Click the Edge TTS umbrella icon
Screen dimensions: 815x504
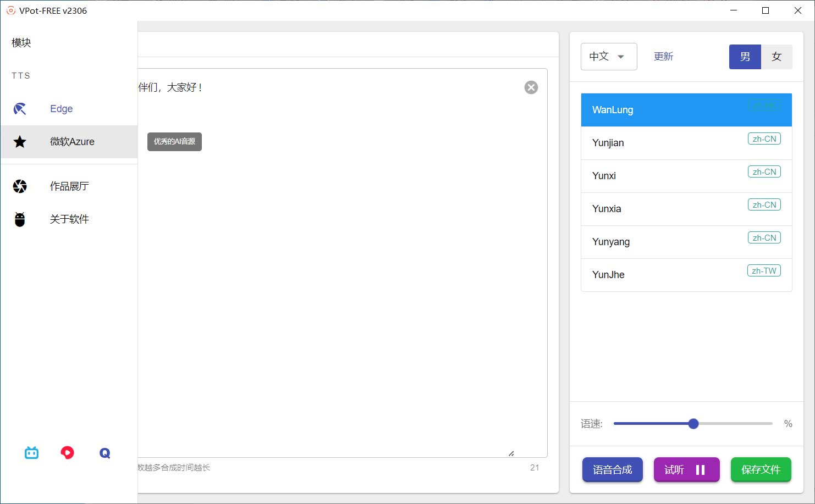coord(20,109)
